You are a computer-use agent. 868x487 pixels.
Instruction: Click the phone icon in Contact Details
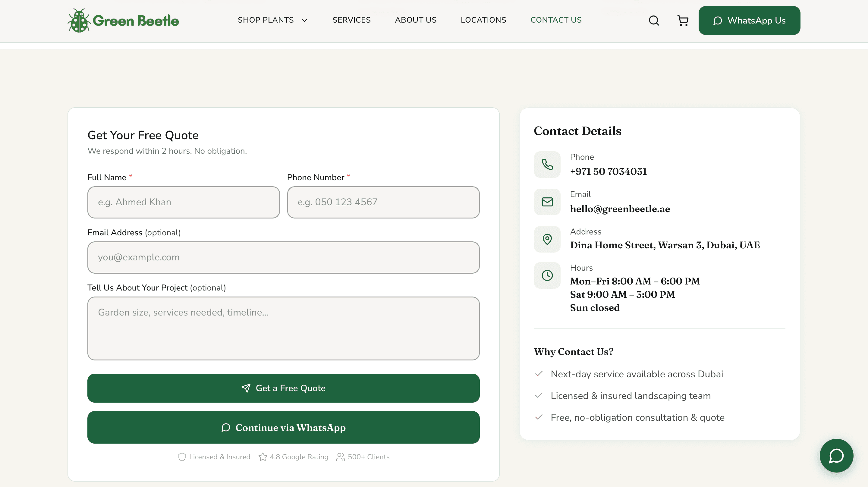(x=547, y=165)
